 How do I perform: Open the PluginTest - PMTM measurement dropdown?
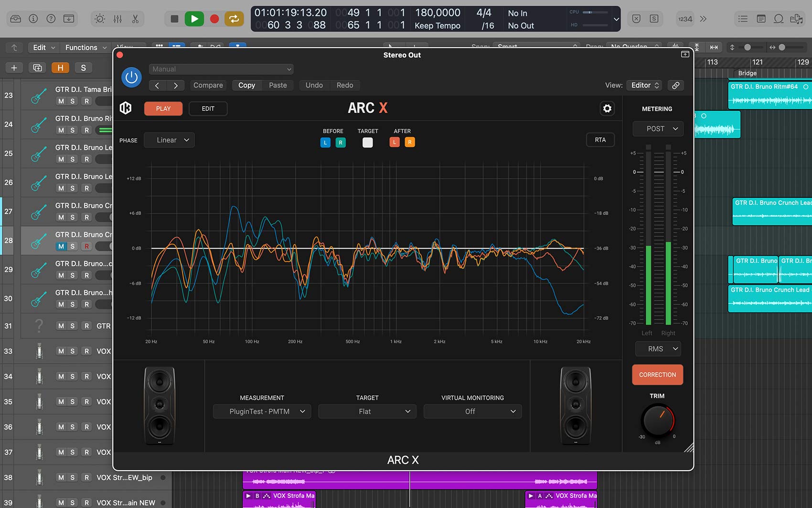[262, 411]
